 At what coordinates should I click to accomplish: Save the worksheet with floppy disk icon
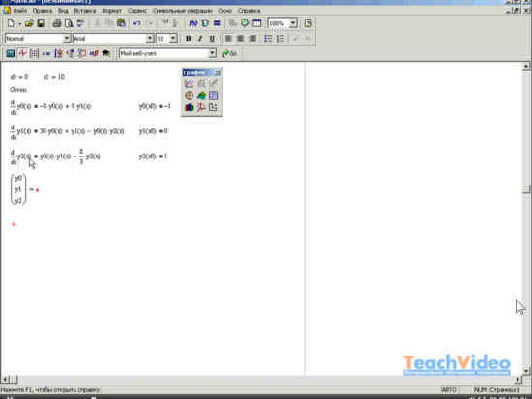(41, 23)
